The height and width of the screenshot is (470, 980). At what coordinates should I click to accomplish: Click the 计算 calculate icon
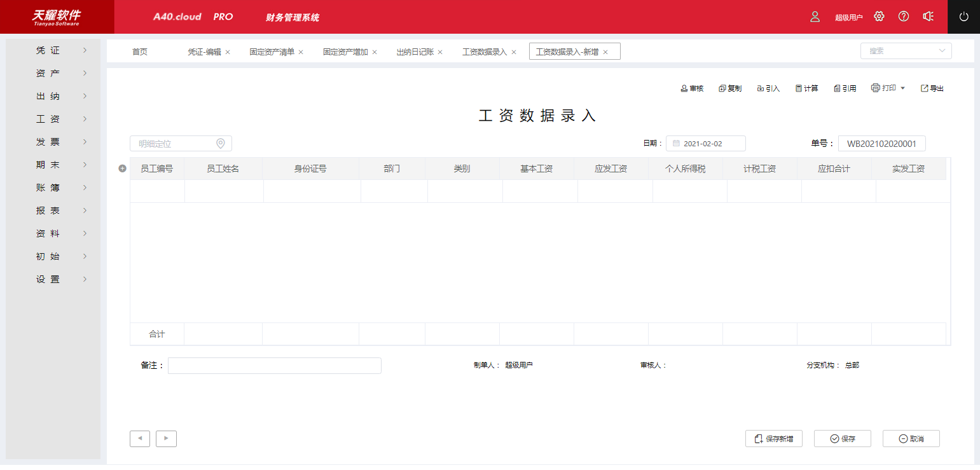coord(806,88)
